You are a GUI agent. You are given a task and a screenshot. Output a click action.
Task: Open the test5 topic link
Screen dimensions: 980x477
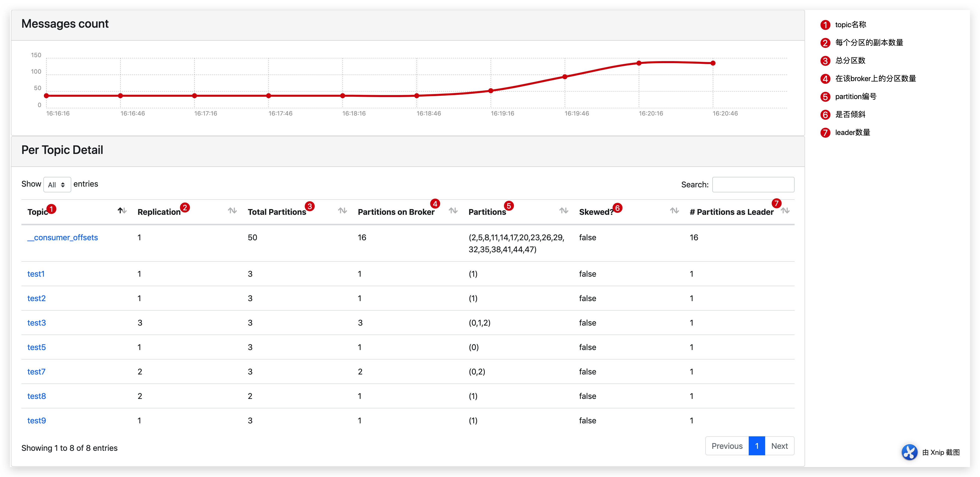point(36,347)
